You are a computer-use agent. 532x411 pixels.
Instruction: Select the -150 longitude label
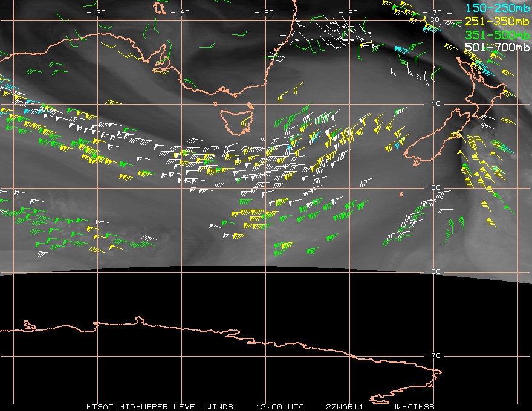[x=264, y=13]
